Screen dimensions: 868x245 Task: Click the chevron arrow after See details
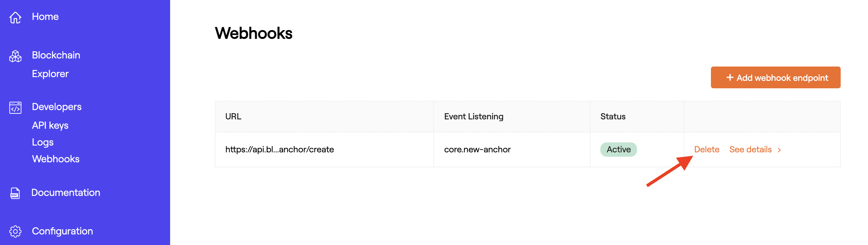click(780, 150)
